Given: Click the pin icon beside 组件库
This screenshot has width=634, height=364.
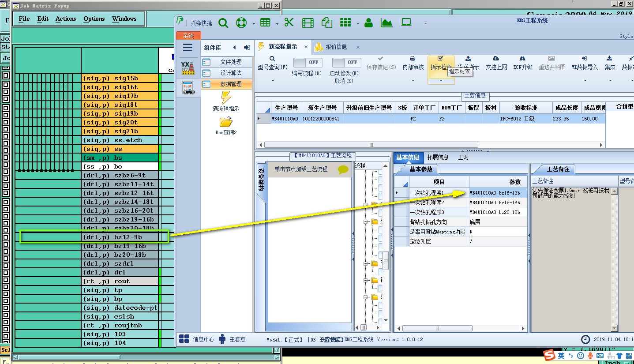Looking at the screenshot, I should pos(247,47).
